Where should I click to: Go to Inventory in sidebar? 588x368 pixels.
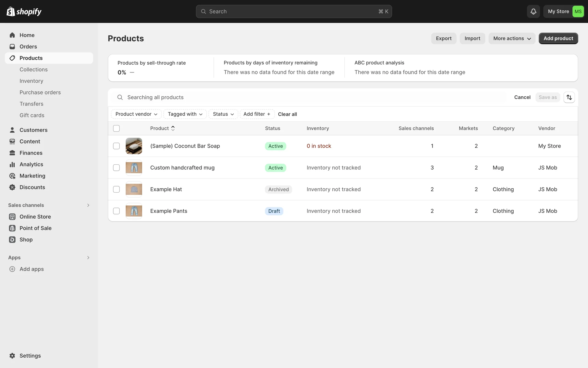click(x=31, y=81)
